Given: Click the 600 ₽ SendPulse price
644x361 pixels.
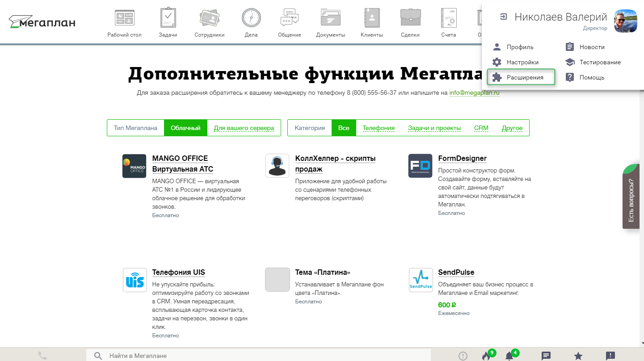Looking at the screenshot, I should click(x=447, y=305).
